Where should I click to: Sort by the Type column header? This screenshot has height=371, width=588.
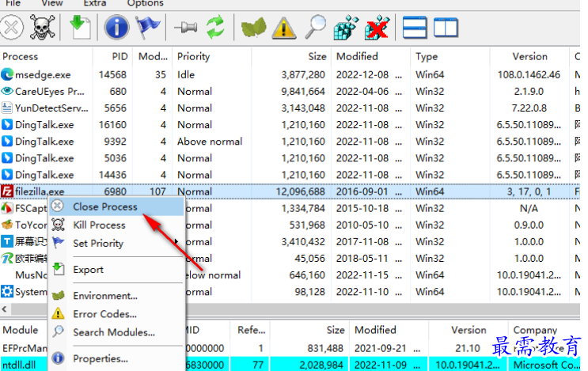point(450,57)
